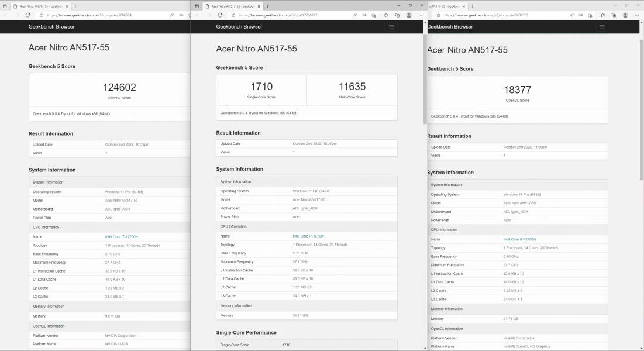Select the Acer Nitro tab in left window
This screenshot has width=644, height=351.
coord(41,6)
